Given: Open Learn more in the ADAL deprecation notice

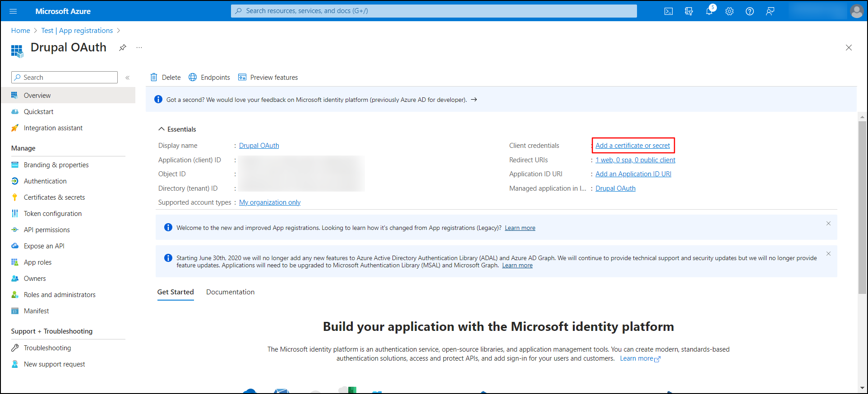Looking at the screenshot, I should point(517,266).
